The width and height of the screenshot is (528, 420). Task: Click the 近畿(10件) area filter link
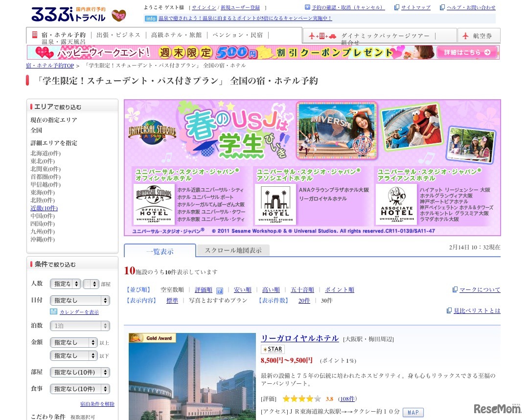[43, 208]
